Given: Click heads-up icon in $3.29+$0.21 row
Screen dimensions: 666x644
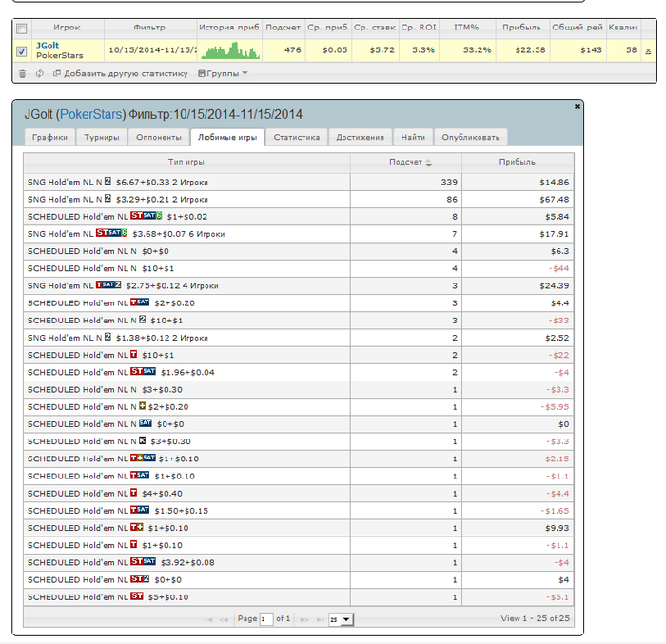Looking at the screenshot, I should pyautogui.click(x=108, y=199).
